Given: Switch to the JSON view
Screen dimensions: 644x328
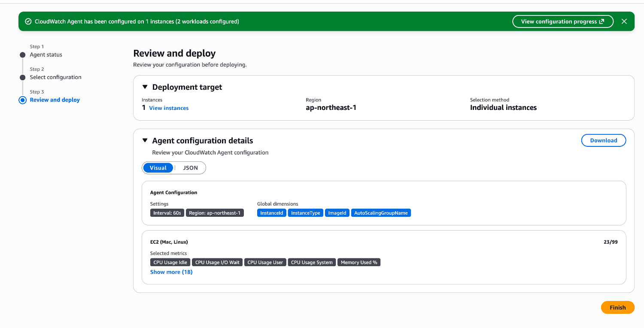Looking at the screenshot, I should pos(191,168).
